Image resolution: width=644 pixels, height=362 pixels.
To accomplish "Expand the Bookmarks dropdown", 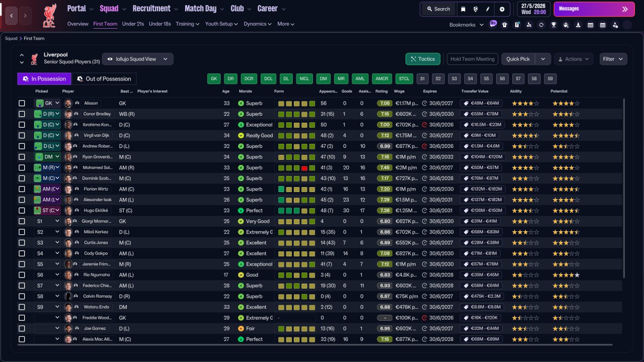I will tap(466, 25).
